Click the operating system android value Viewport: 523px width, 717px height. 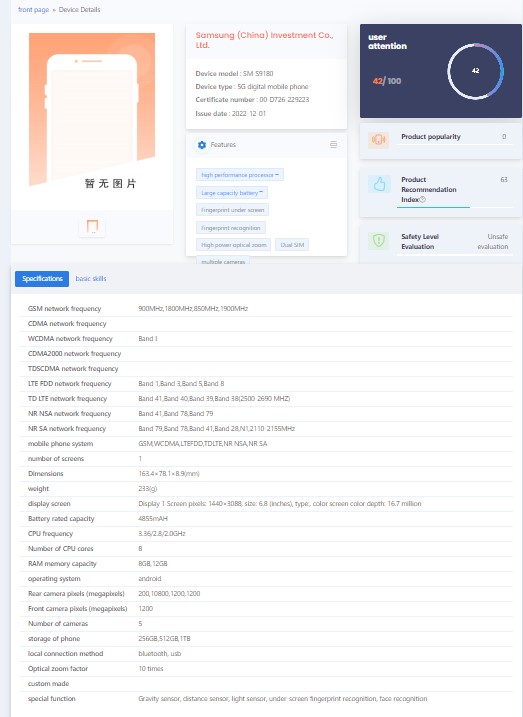149,579
